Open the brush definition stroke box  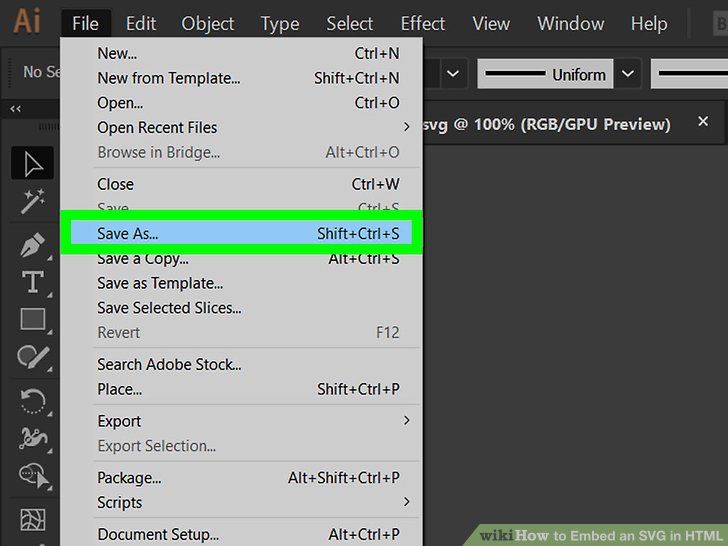tap(689, 73)
